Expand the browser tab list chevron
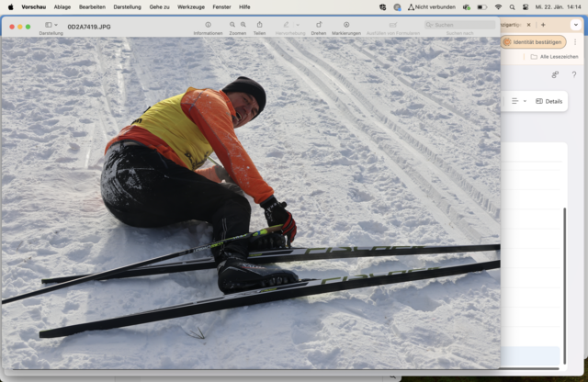Viewport: 588px width, 382px height. coord(576,25)
